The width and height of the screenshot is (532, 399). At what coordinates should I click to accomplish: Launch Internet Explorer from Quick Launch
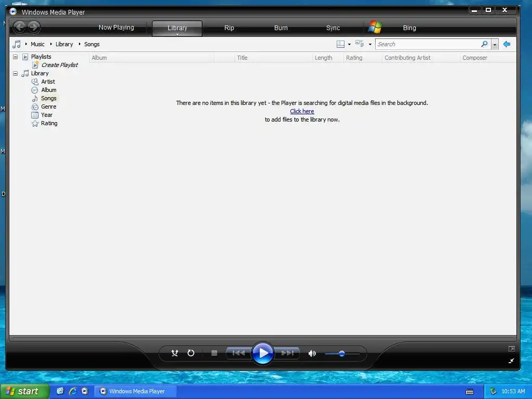pos(73,391)
